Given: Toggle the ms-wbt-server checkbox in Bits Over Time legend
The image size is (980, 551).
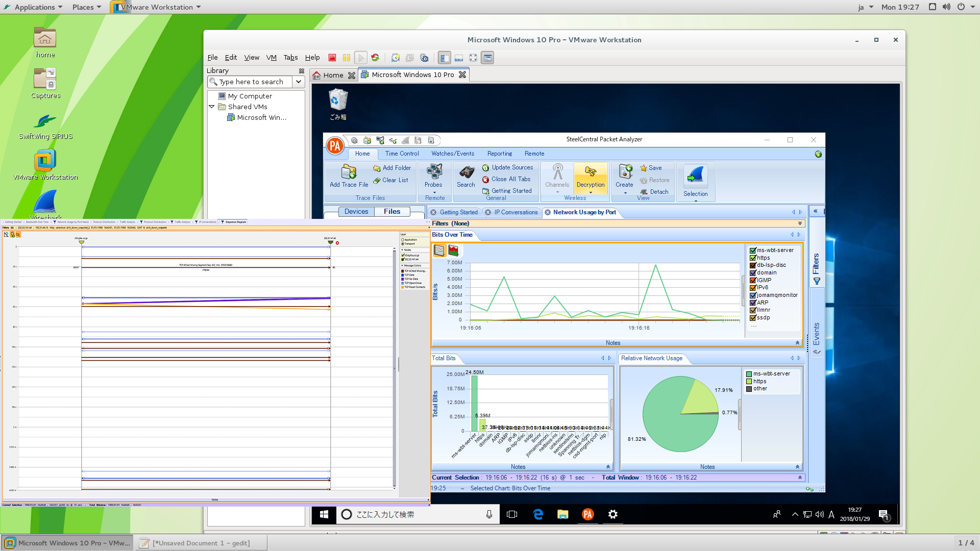Looking at the screenshot, I should pos(753,251).
